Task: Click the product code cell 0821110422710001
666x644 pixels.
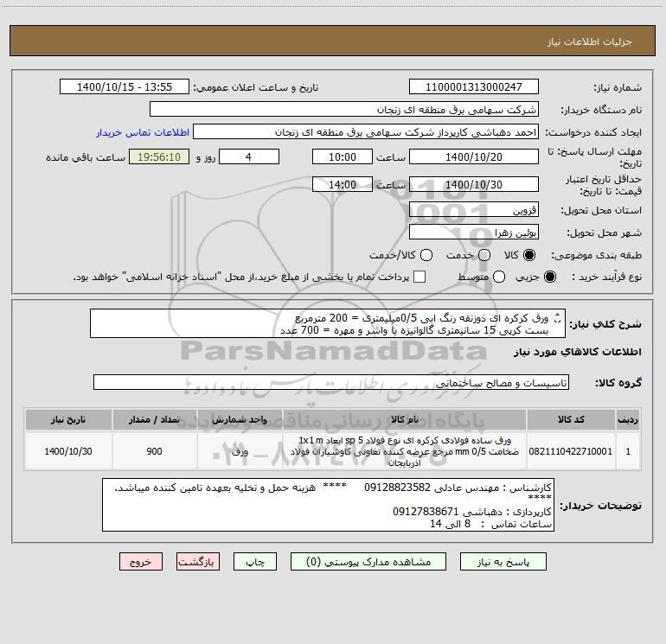Action: [x=571, y=451]
